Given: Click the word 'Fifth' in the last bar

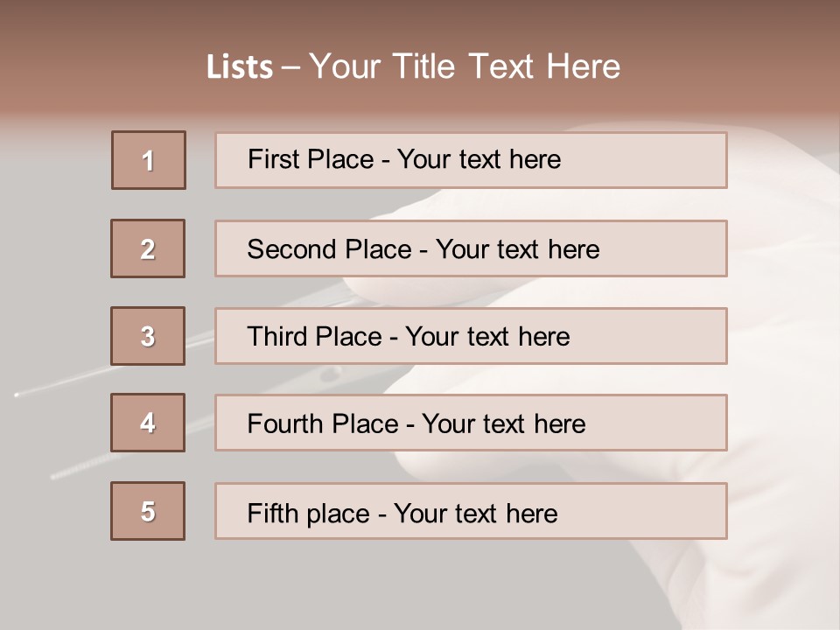Looking at the screenshot, I should (x=272, y=513).
